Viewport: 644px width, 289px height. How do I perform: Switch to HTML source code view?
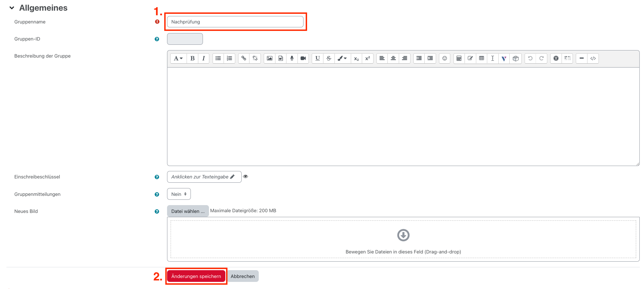(x=593, y=58)
